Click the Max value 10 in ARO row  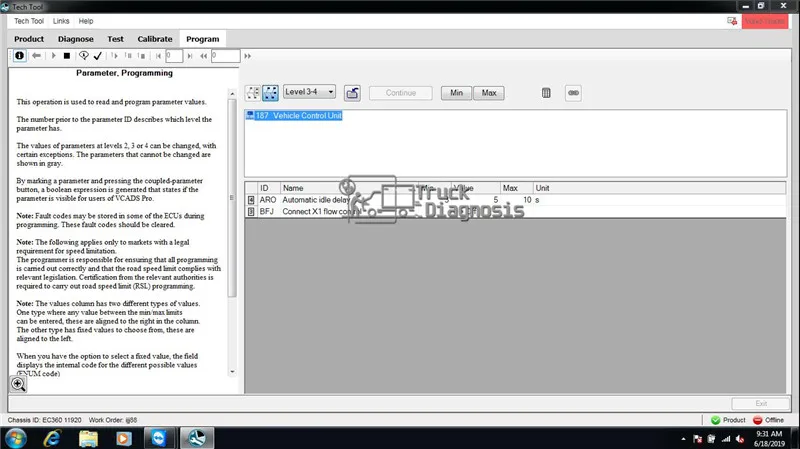pyautogui.click(x=527, y=200)
